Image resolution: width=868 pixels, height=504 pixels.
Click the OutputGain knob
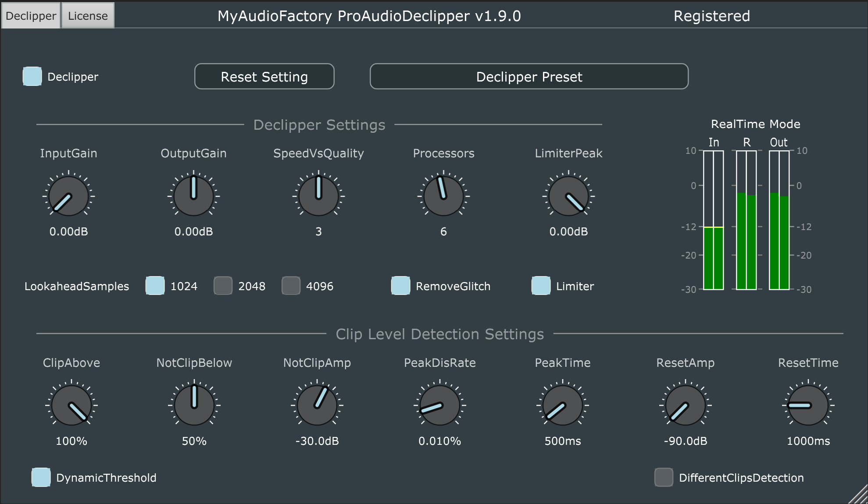(193, 196)
